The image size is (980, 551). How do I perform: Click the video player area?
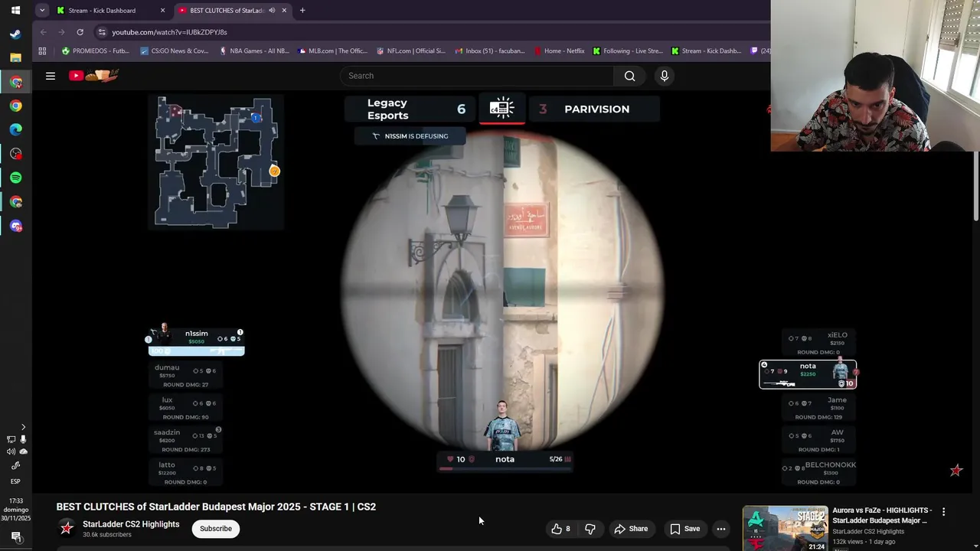tap(503, 291)
